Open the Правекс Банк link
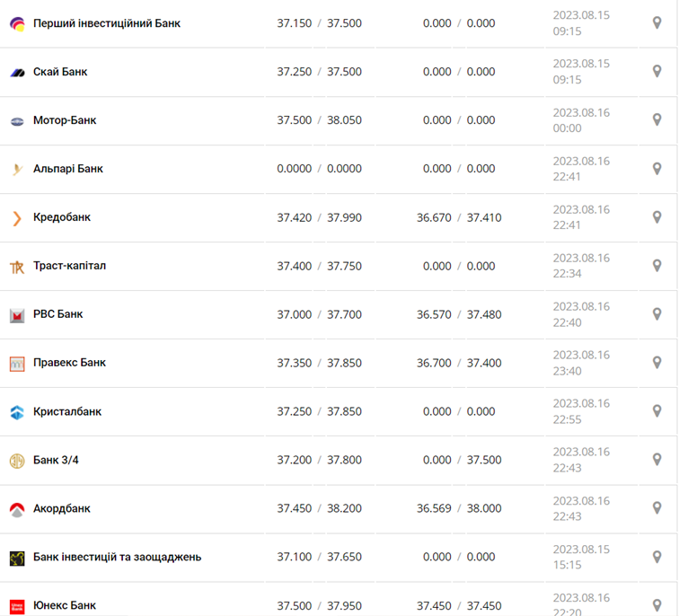This screenshot has width=679, height=616. coord(69,363)
